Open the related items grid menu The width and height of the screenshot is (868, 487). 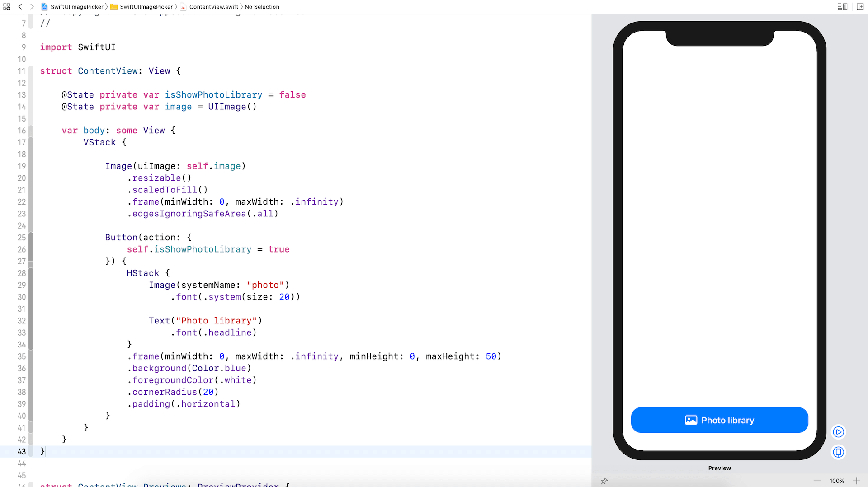7,7
